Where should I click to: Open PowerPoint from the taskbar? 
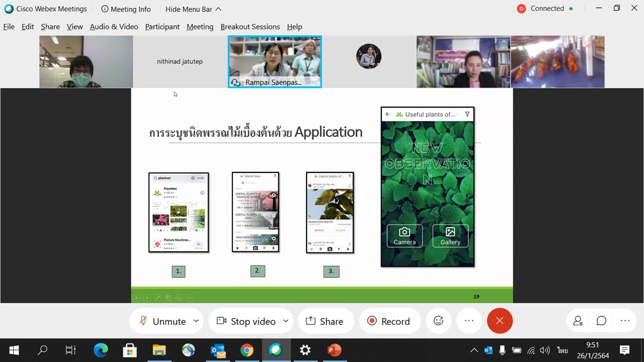(334, 350)
